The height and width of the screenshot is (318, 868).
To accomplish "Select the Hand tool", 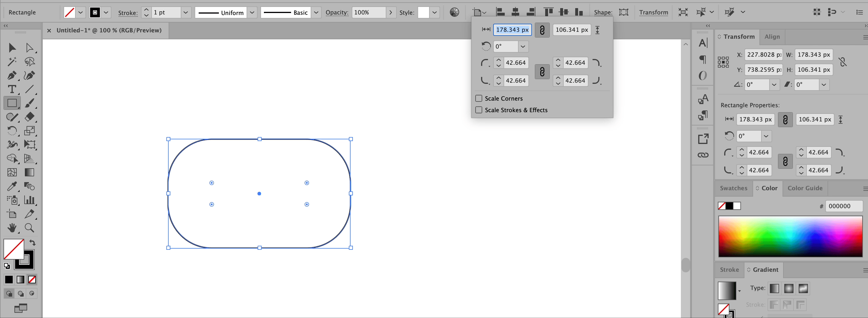I will (x=12, y=228).
